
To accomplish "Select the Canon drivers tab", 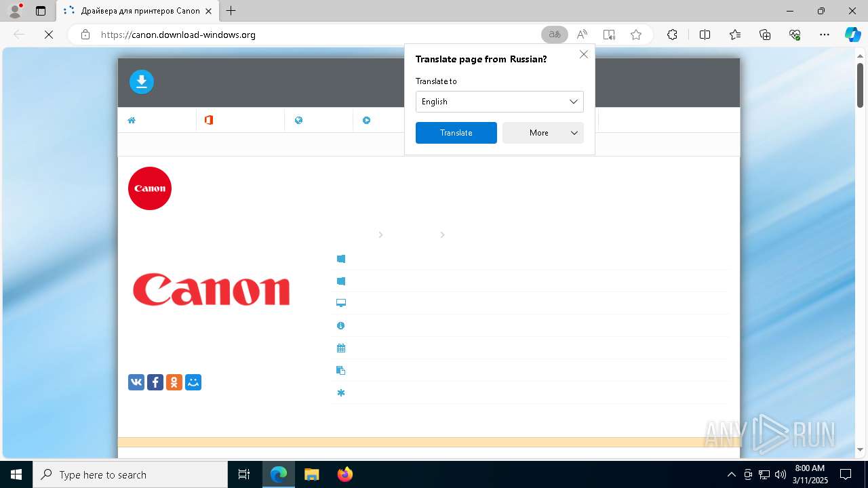I will tap(137, 11).
